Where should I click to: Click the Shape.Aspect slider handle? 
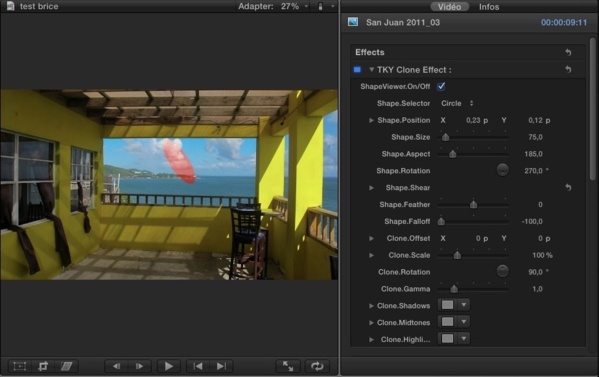(453, 154)
